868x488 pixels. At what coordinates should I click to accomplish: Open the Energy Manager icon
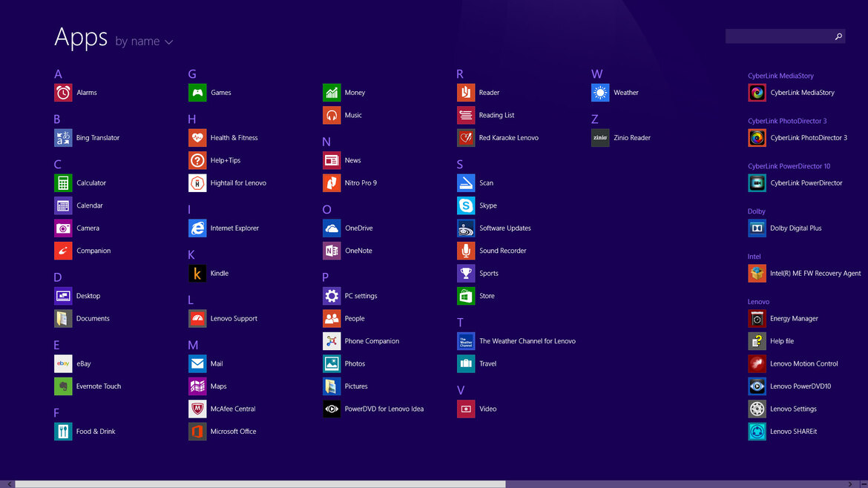(757, 319)
